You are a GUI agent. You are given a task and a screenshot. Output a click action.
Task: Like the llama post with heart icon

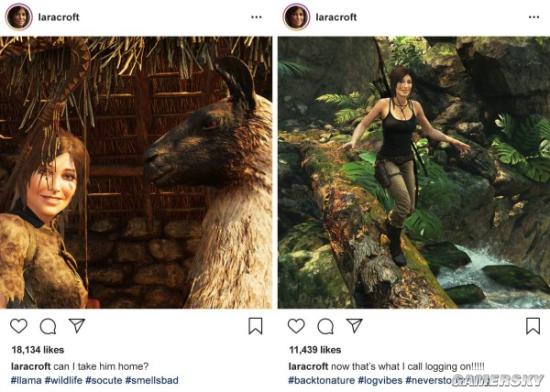19,326
